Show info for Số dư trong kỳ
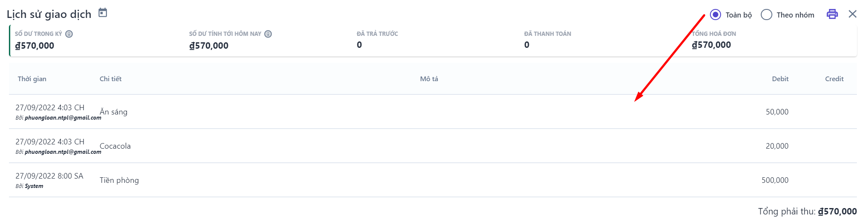The image size is (868, 223). [x=69, y=34]
